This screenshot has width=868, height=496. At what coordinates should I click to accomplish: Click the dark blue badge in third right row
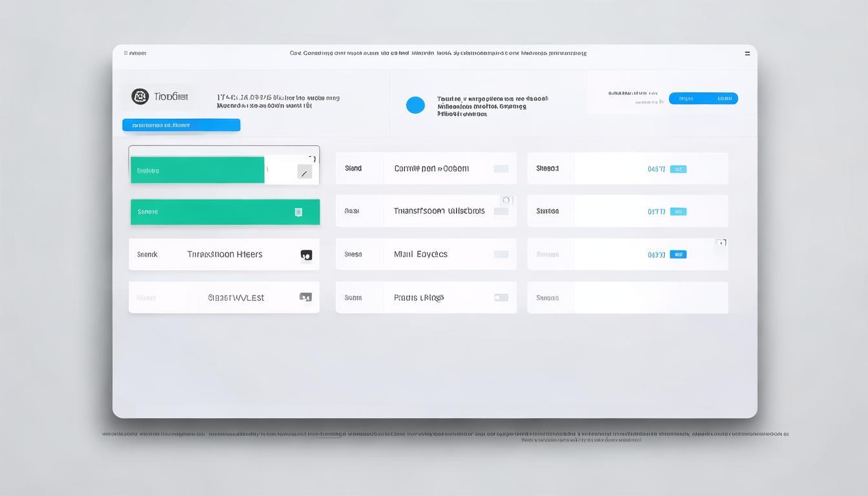(x=678, y=254)
